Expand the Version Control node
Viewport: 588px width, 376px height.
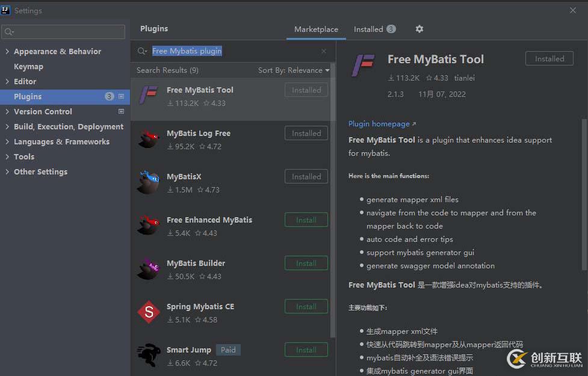point(7,111)
